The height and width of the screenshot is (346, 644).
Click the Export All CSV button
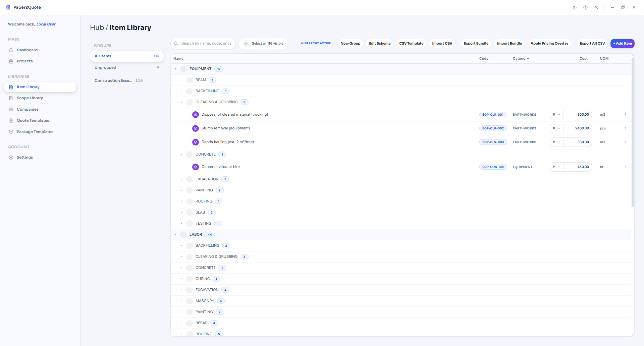pyautogui.click(x=592, y=44)
